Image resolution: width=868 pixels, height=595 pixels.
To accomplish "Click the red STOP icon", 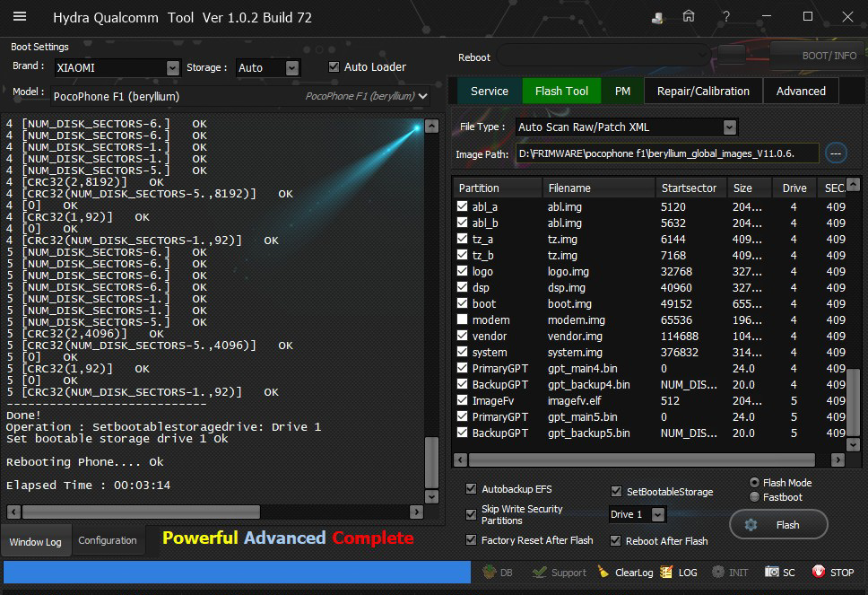I will pos(818,572).
